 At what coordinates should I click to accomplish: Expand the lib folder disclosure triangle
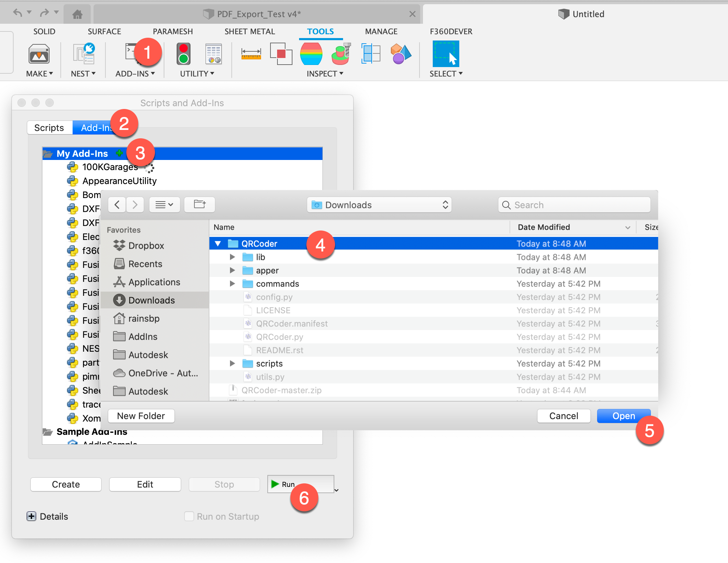[x=232, y=257]
